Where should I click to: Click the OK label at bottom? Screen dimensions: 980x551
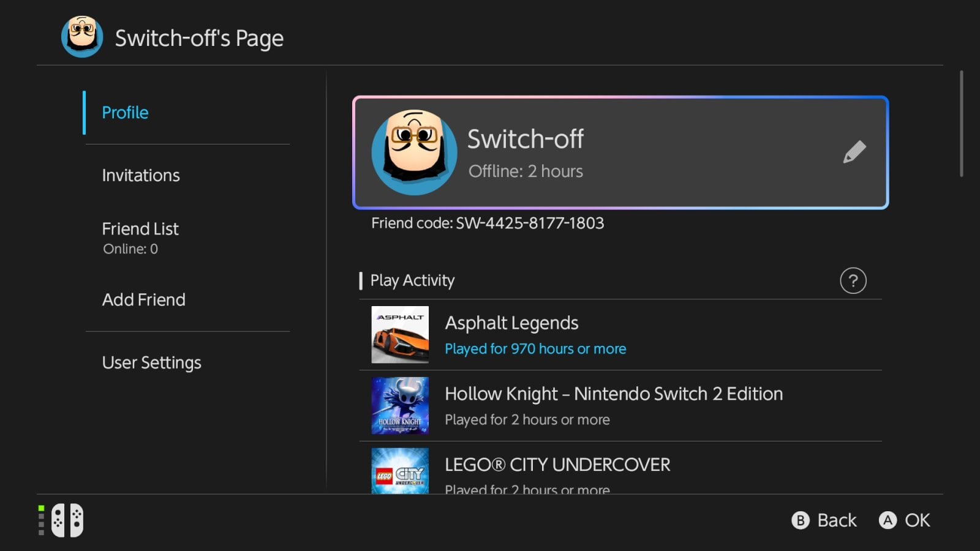918,520
